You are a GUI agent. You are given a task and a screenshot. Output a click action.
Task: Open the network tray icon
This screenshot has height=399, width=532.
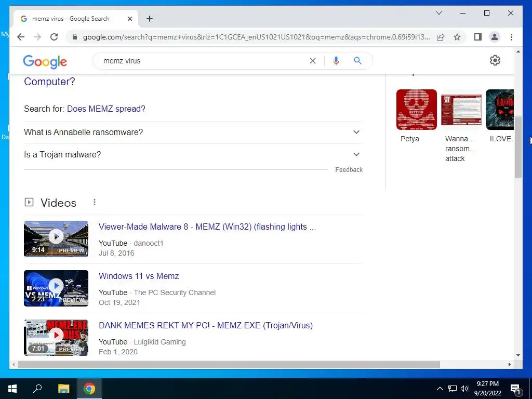click(453, 389)
